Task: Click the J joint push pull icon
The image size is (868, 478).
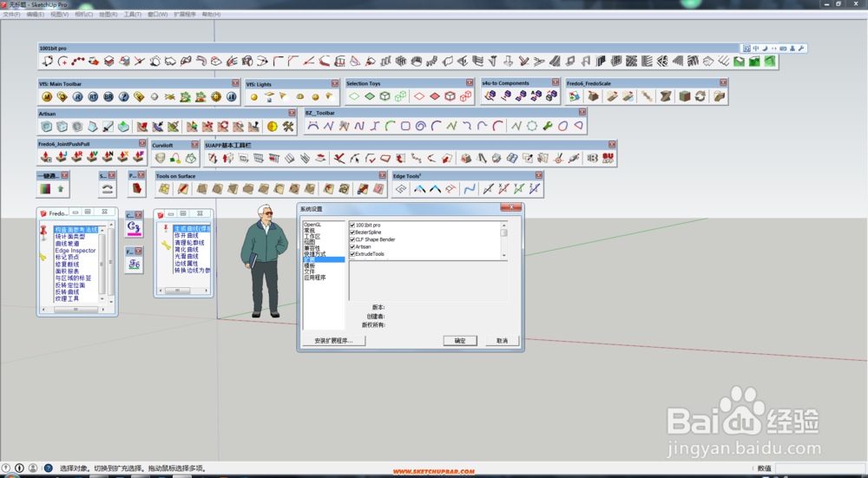Action: tap(62, 157)
